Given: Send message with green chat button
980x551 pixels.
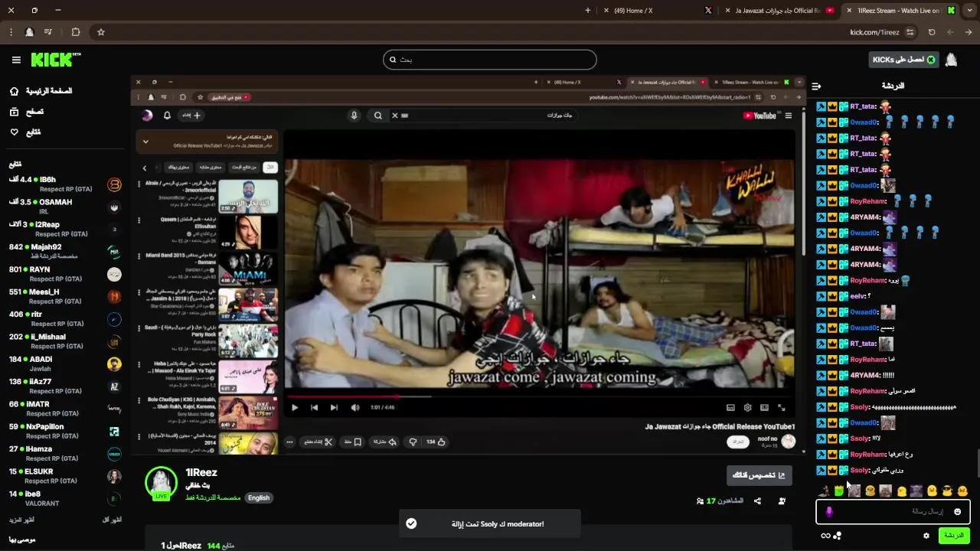Looking at the screenshot, I should (x=954, y=535).
